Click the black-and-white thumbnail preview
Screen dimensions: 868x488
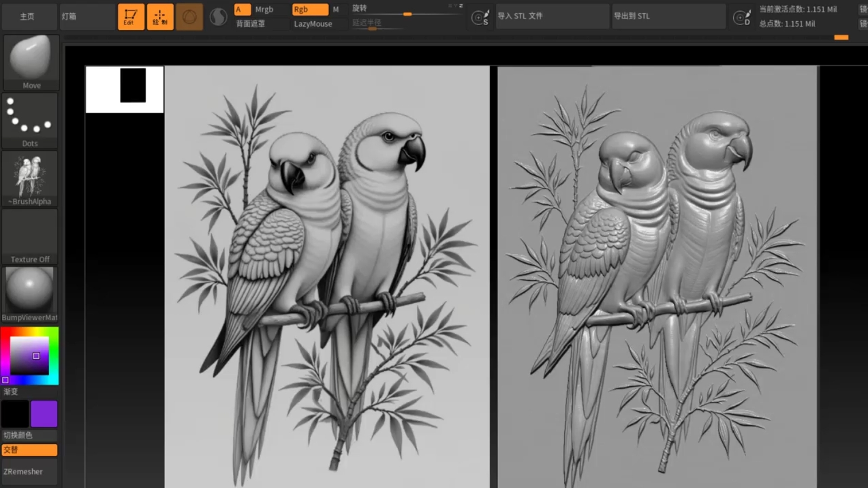coord(124,88)
